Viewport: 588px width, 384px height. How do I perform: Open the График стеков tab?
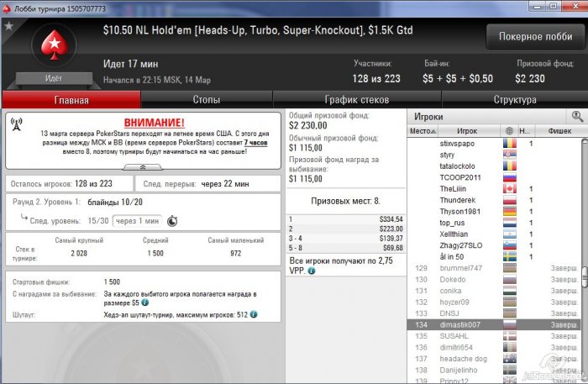pyautogui.click(x=357, y=100)
